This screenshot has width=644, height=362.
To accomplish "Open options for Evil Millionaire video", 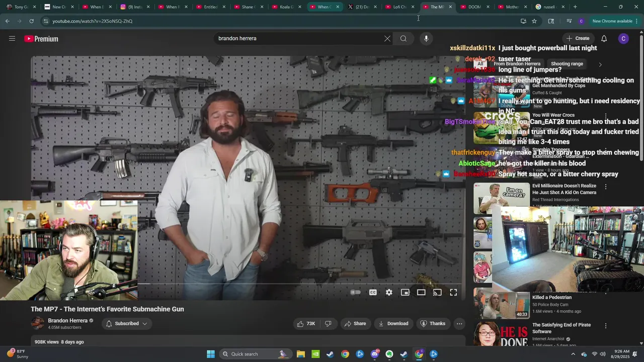I will pos(606,187).
